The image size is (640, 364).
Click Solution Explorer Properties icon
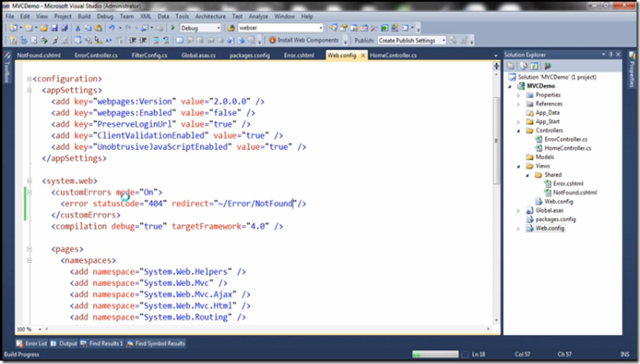(x=511, y=65)
